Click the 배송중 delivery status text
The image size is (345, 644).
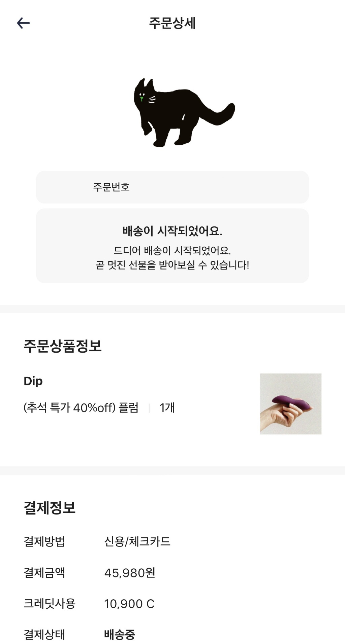click(x=120, y=635)
